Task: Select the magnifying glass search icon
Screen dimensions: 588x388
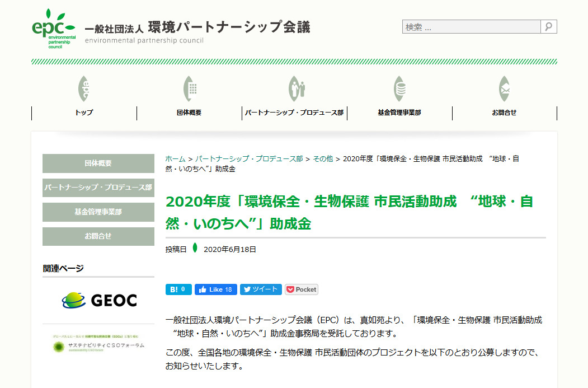Action: click(549, 26)
